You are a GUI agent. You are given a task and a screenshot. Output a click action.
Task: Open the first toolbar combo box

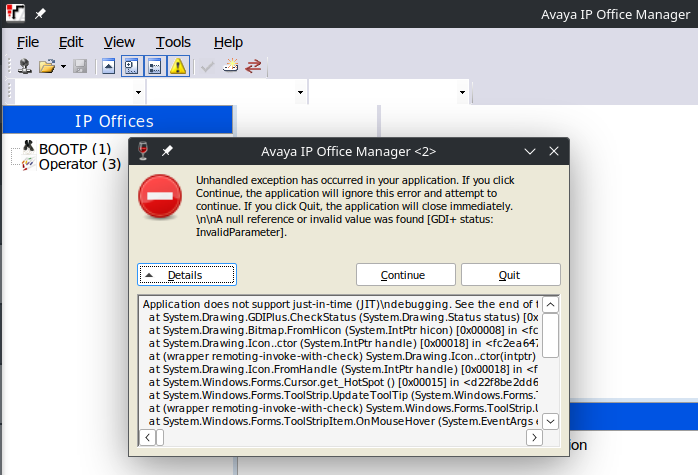(x=78, y=92)
